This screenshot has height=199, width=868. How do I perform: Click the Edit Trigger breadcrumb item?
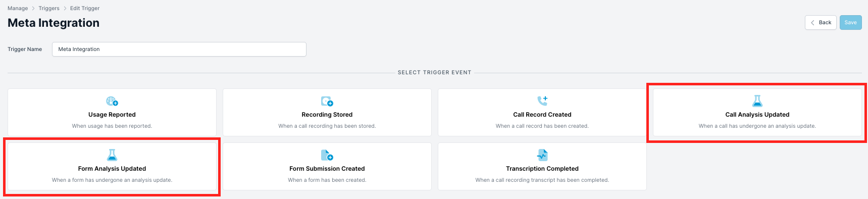(85, 8)
